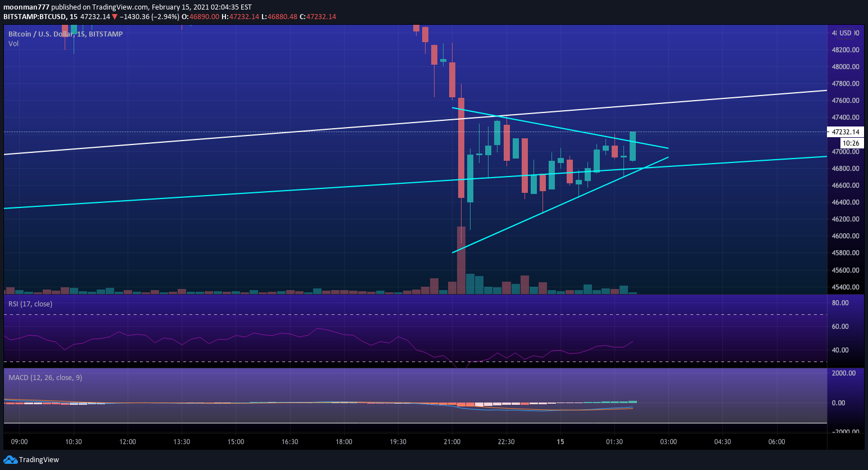This screenshot has height=470, width=868.
Task: Click the 16:30 time axis label
Action: (290, 441)
